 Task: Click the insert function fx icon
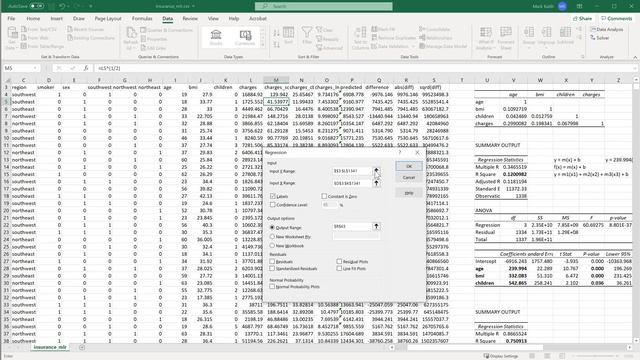coord(86,68)
